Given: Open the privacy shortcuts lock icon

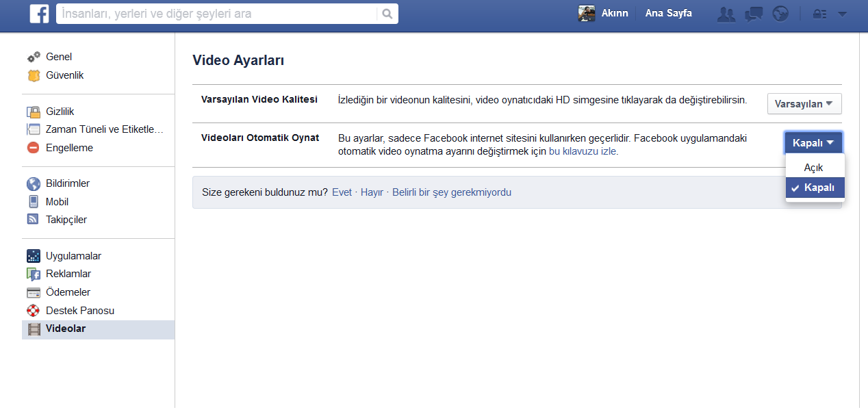Looking at the screenshot, I should (820, 14).
